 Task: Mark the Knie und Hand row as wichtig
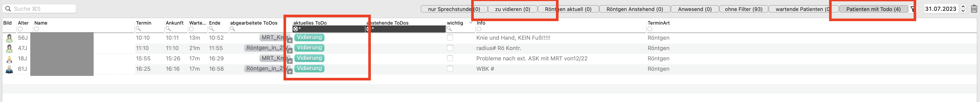coord(450,38)
